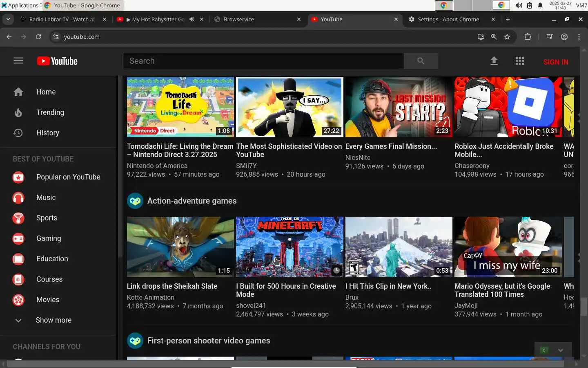This screenshot has height=368, width=588.
Task: Open Every Games Final Mission thumbnail
Action: (399, 107)
